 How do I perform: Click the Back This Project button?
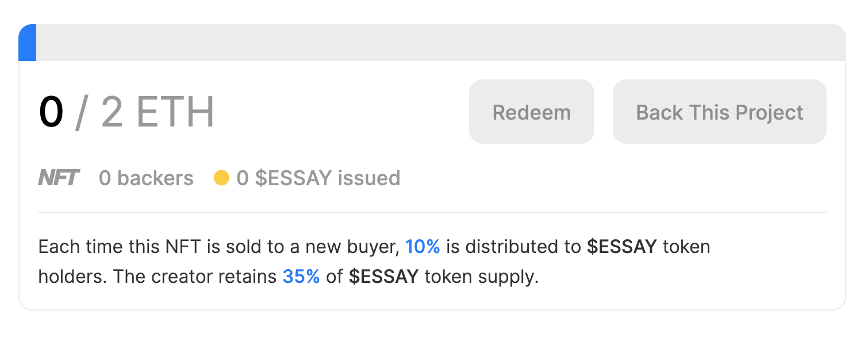click(x=720, y=112)
